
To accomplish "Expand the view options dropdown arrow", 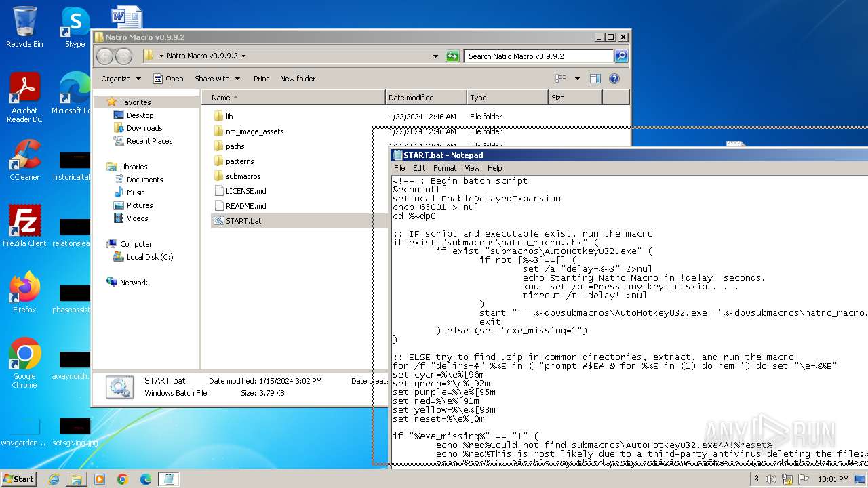I will (577, 79).
